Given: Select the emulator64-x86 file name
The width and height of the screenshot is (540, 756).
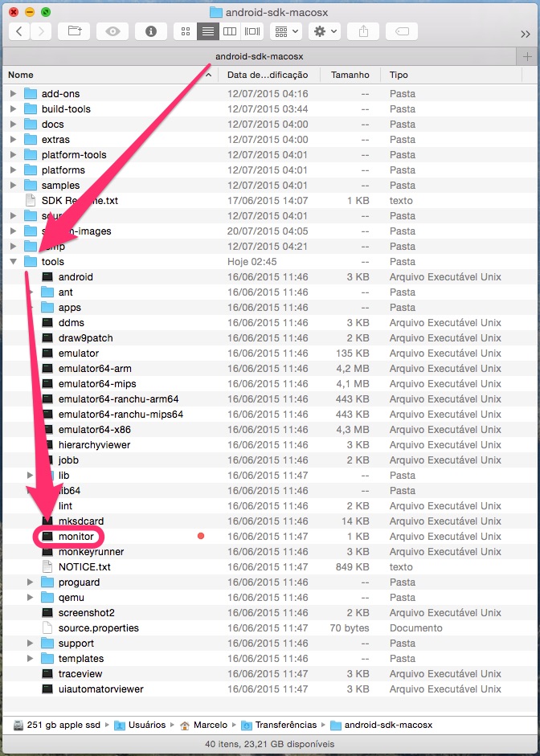Looking at the screenshot, I should [95, 430].
